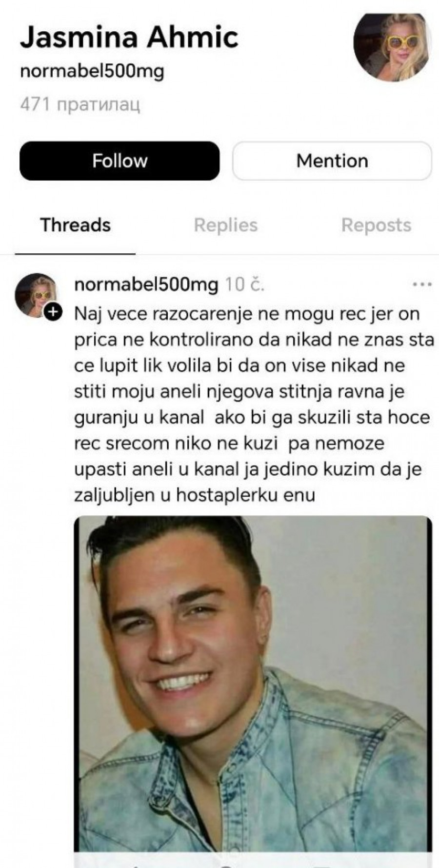Open the Reposts tab
This screenshot has height=868, width=439.
[376, 225]
